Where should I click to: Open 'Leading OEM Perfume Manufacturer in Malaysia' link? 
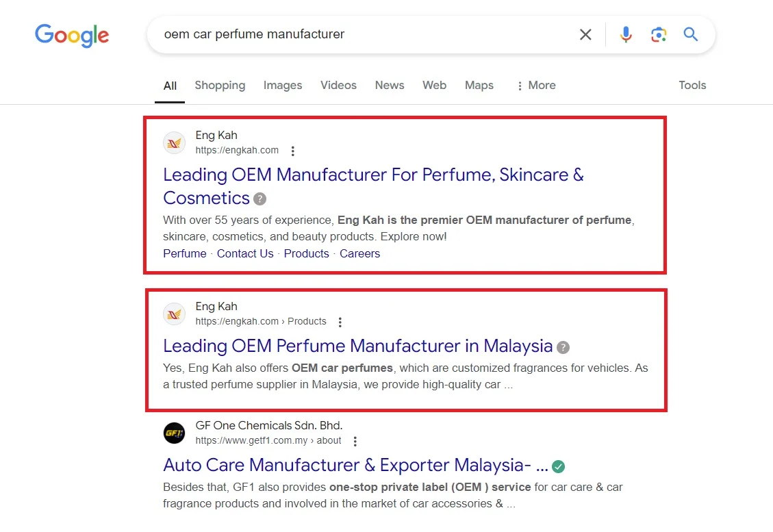tap(357, 346)
